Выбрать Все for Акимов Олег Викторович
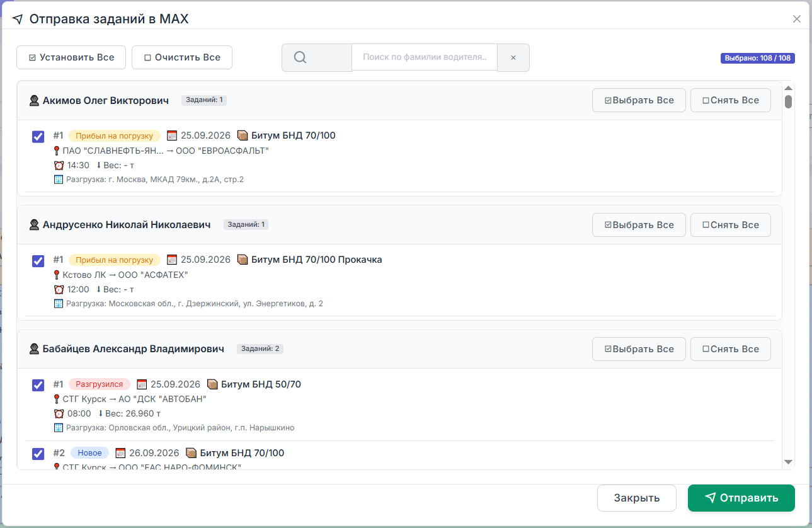Image resolution: width=812 pixels, height=528 pixels. click(x=639, y=100)
